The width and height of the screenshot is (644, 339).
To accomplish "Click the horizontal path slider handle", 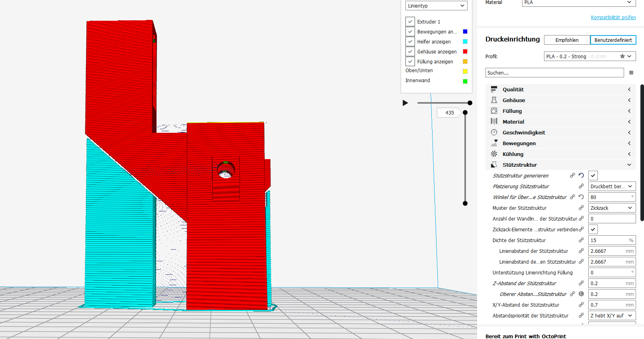I will [x=470, y=103].
